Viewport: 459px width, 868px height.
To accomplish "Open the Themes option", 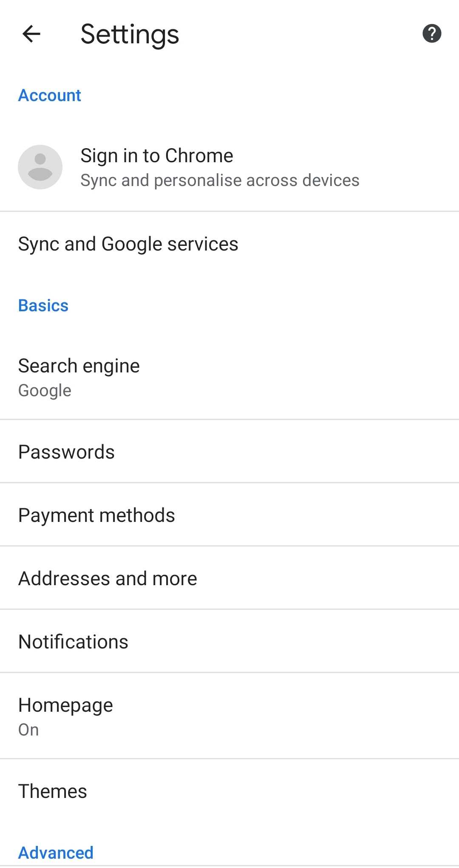I will (x=52, y=791).
